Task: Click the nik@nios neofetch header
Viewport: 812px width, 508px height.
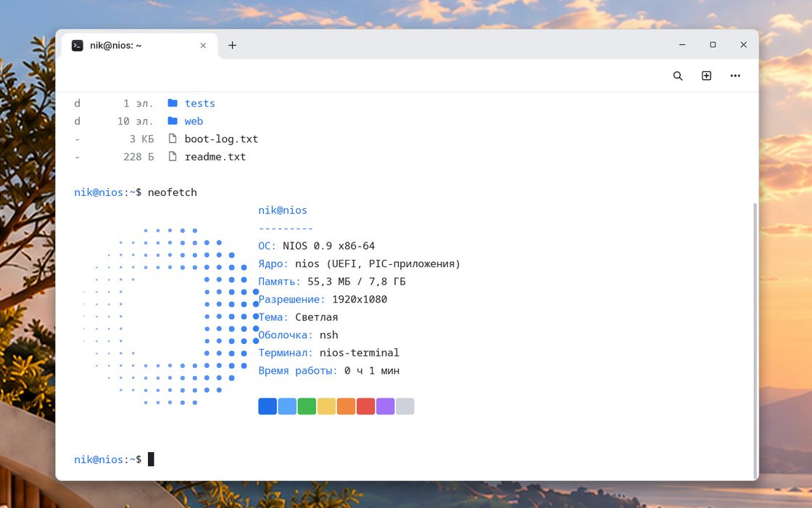Action: click(283, 210)
